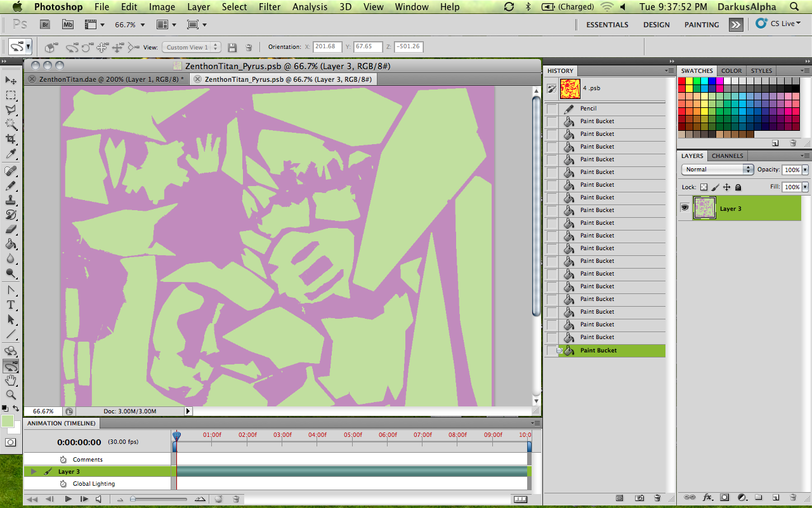Viewport: 812px width, 508px height.
Task: Select the Magic Wand tool
Action: point(11,124)
